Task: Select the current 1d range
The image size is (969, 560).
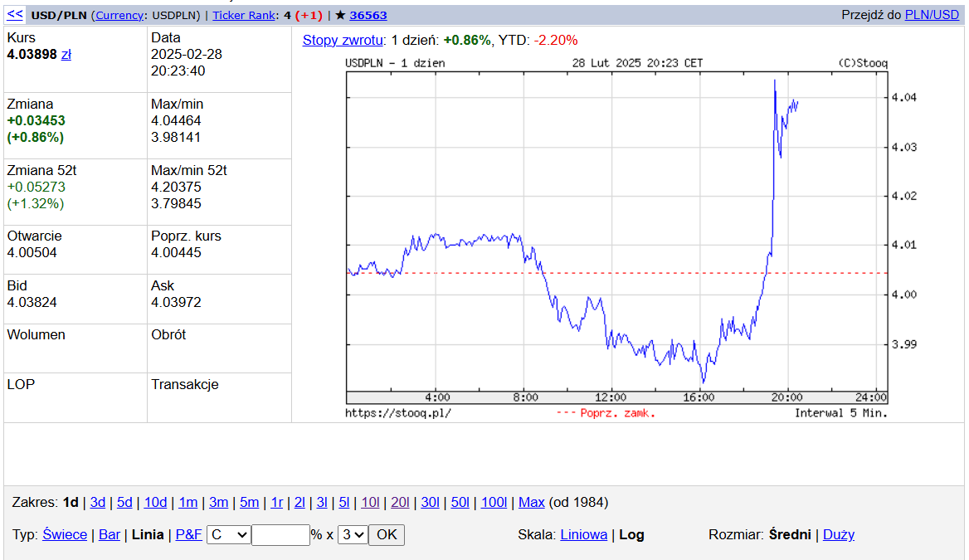Action: (x=71, y=503)
